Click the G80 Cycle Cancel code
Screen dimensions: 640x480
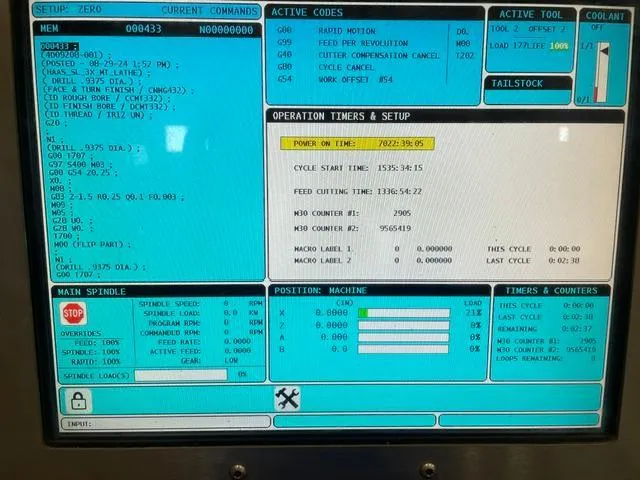325,67
